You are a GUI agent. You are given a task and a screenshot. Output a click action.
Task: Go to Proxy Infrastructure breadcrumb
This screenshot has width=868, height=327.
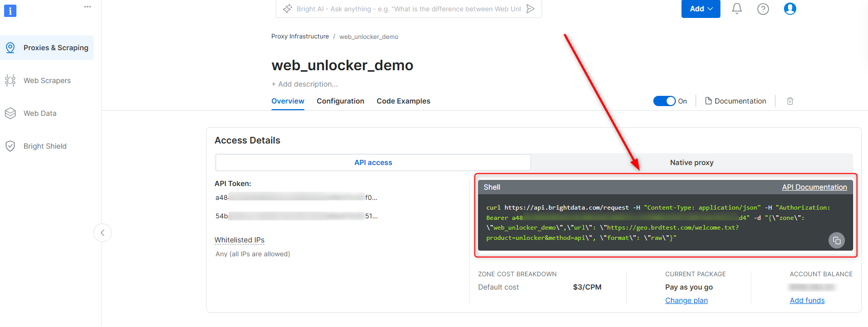[300, 36]
